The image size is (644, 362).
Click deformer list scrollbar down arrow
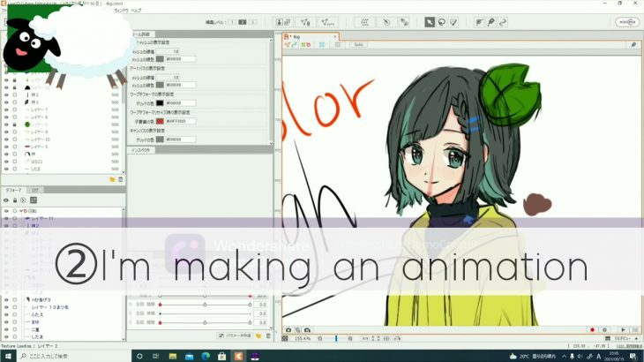pyautogui.click(x=124, y=339)
